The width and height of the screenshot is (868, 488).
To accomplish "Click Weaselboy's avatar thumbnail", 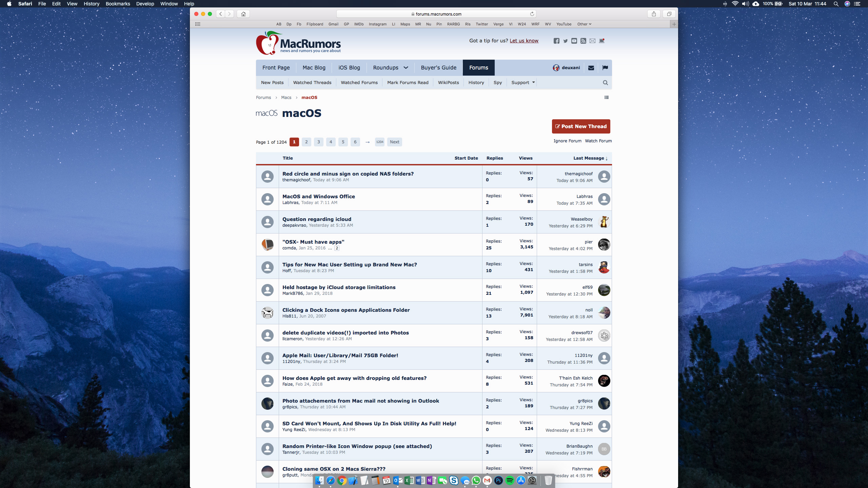I will click(604, 222).
